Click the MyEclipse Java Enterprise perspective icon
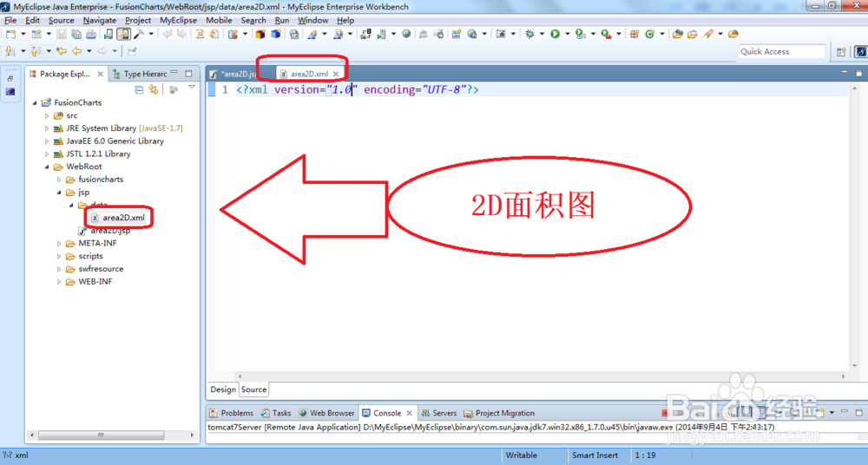The height and width of the screenshot is (465, 868). click(x=861, y=51)
